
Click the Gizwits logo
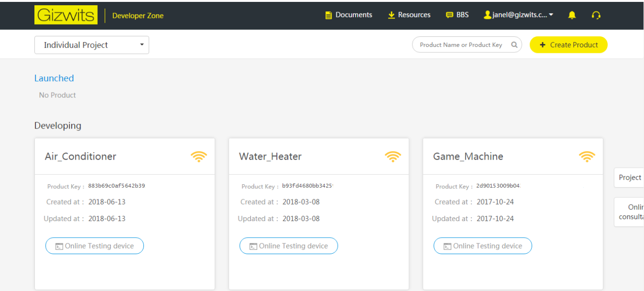[x=66, y=15]
